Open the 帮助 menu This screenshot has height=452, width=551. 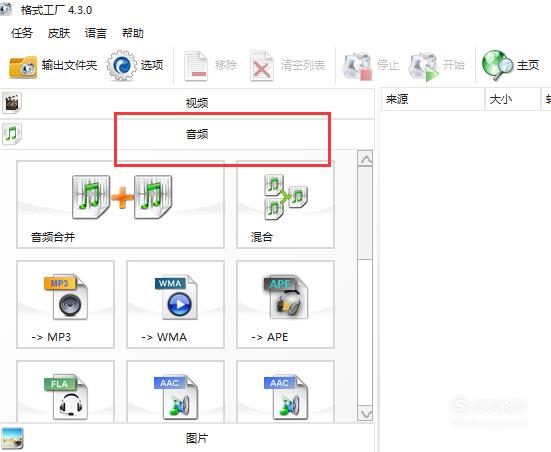coord(132,33)
